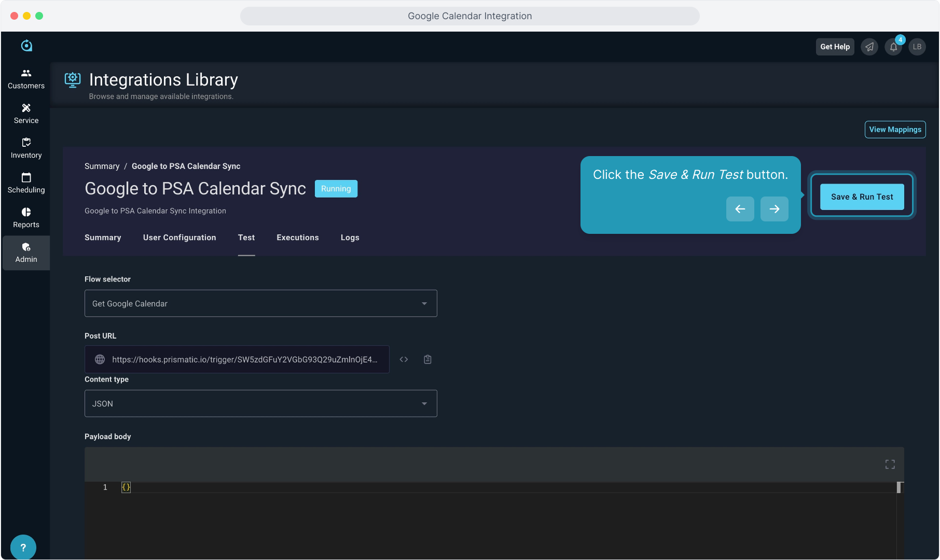The height and width of the screenshot is (560, 940).
Task: Expand payload editor to fullscreen
Action: [890, 464]
